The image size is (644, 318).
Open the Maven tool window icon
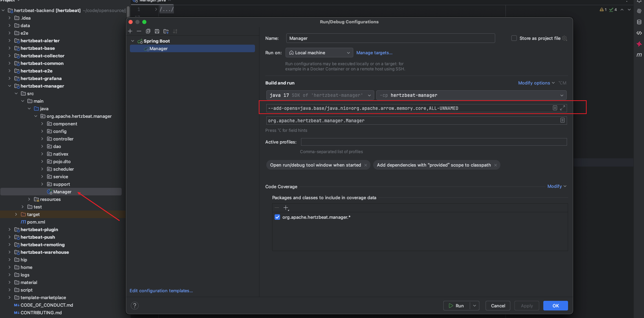tap(639, 55)
